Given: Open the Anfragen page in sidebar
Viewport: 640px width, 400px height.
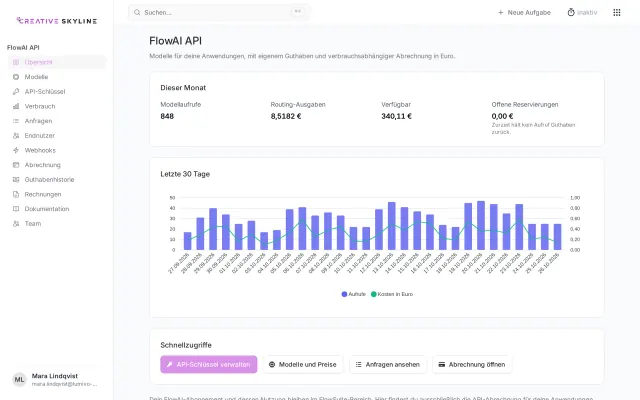Looking at the screenshot, I should [x=57, y=121].
